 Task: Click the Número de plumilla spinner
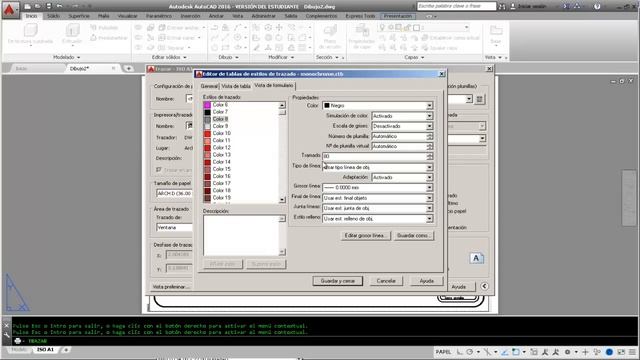pos(429,136)
